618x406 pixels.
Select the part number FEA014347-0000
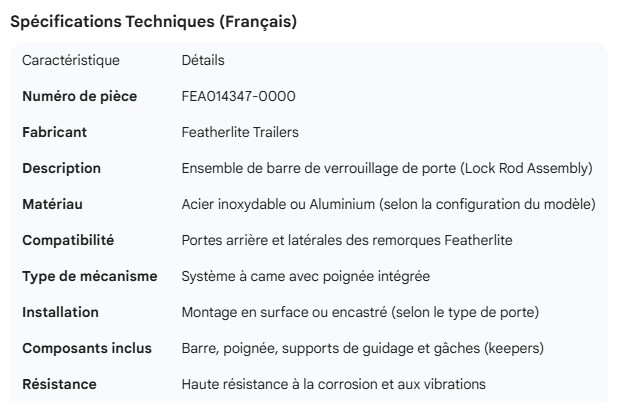click(238, 96)
